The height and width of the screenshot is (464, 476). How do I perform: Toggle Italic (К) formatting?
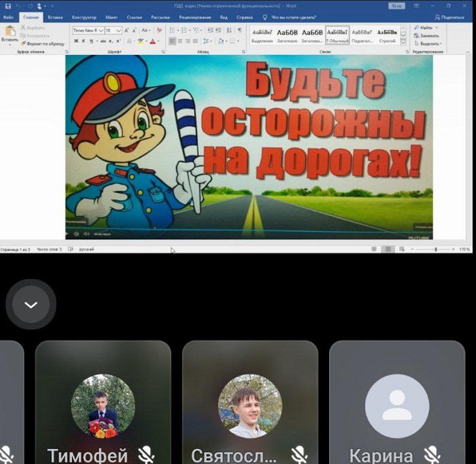(x=84, y=41)
